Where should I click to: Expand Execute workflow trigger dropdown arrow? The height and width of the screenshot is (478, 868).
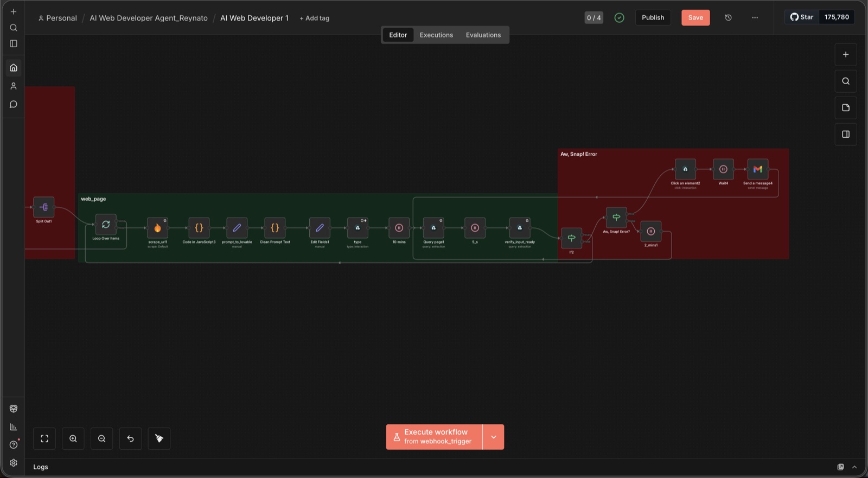(494, 437)
